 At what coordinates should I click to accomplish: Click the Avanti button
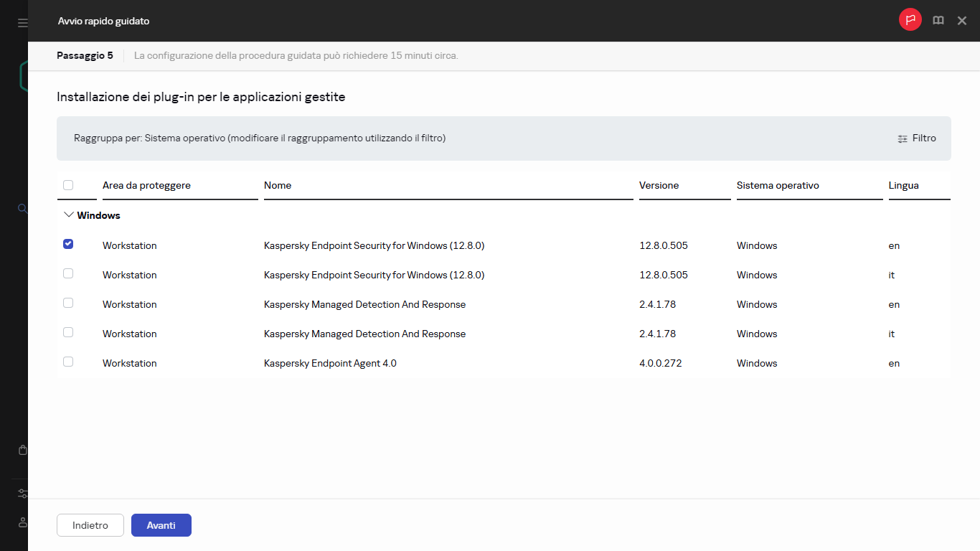[x=161, y=524]
